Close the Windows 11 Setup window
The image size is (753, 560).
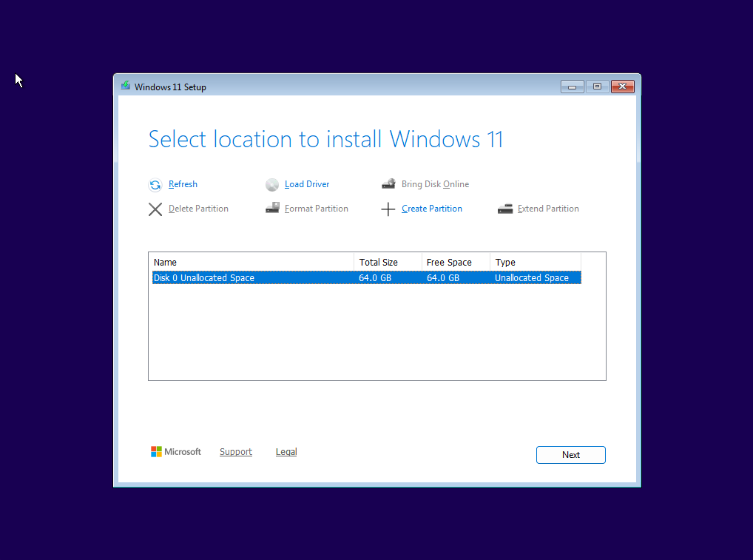[622, 87]
